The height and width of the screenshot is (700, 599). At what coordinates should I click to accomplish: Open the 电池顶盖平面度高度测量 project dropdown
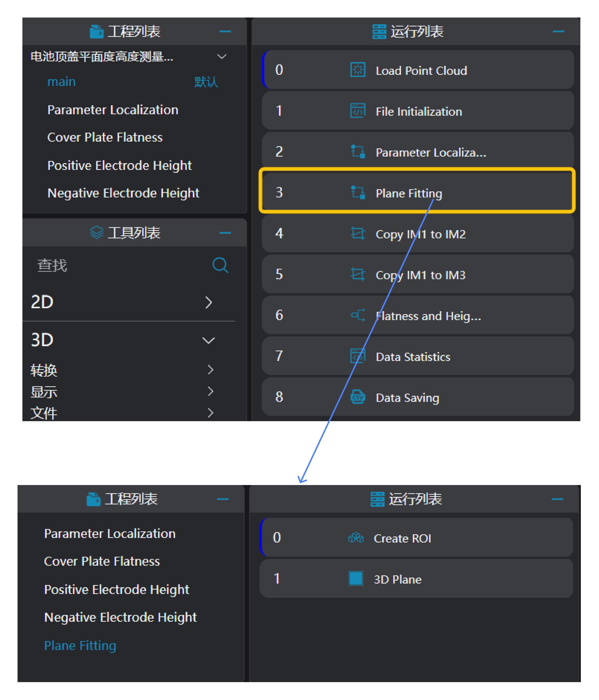coord(222,56)
